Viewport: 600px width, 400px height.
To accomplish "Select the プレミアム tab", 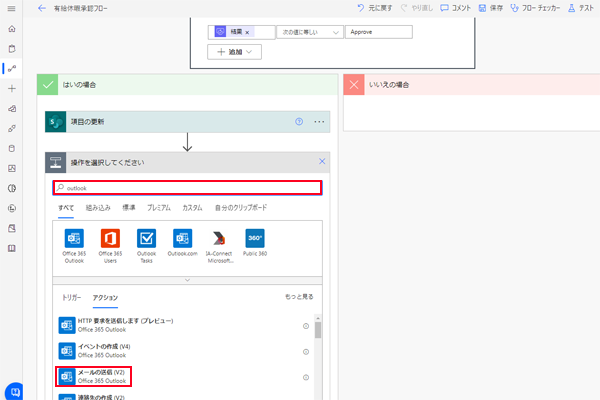I will pos(159,208).
